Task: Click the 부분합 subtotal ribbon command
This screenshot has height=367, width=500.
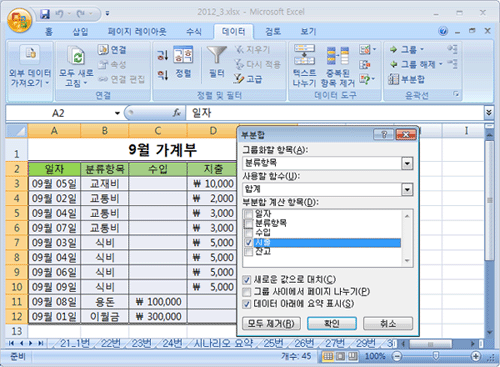Action: point(407,79)
